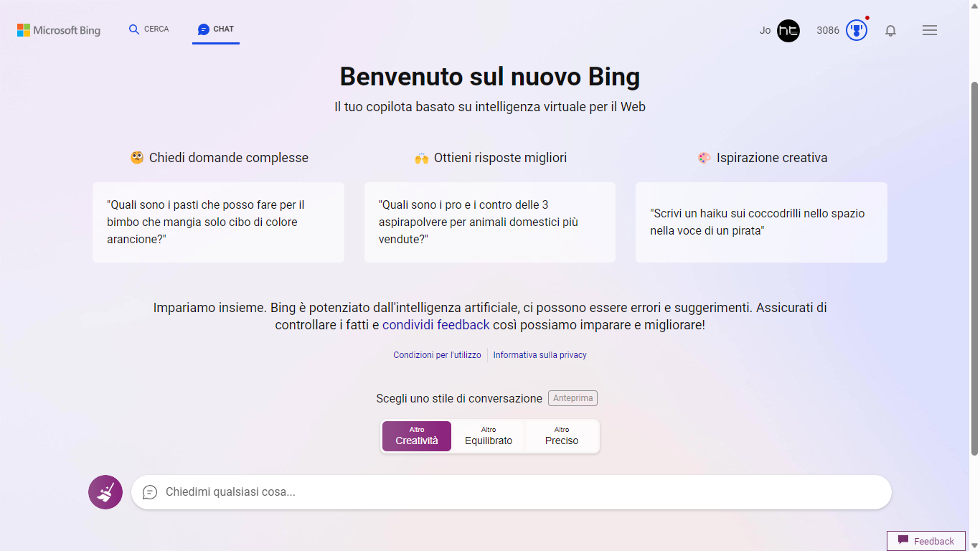Image resolution: width=980 pixels, height=551 pixels.
Task: Click the Jo account name
Action: point(765,30)
